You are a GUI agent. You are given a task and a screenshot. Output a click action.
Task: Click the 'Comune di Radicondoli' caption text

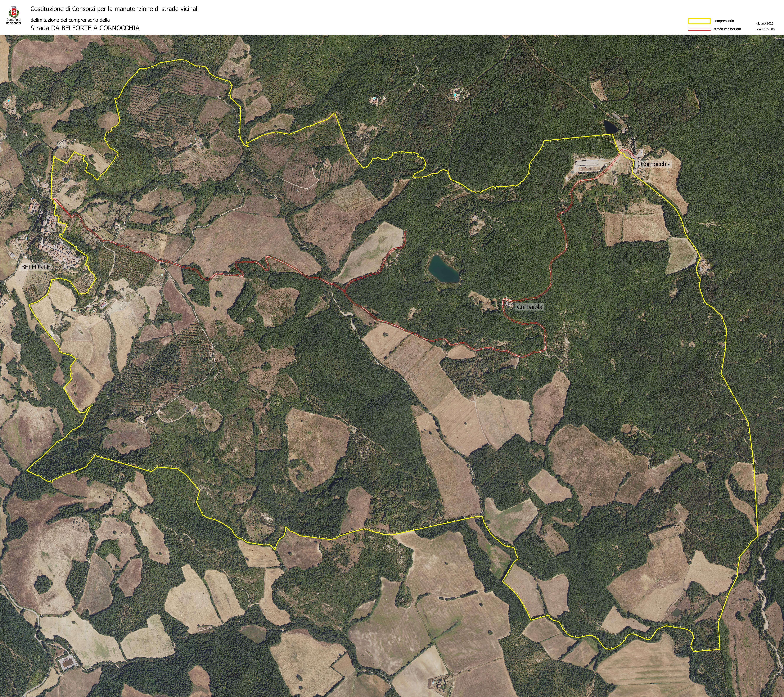point(14,22)
